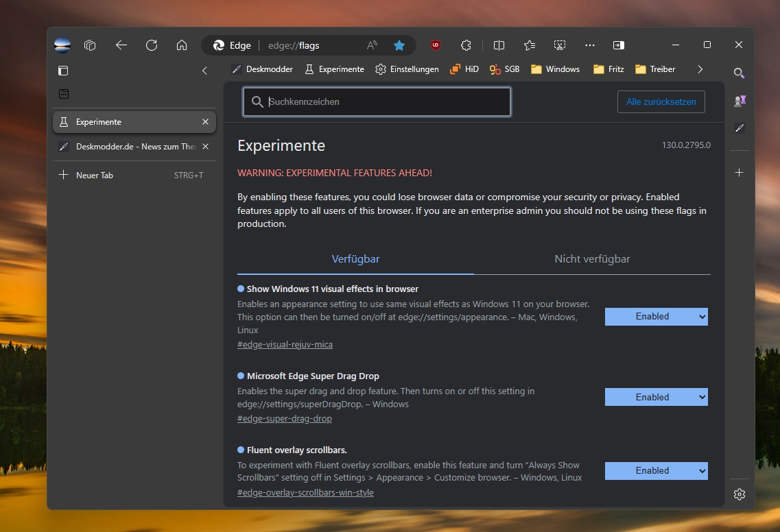Click the Alle zurücksetzen button
The width and height of the screenshot is (780, 532).
coord(661,102)
